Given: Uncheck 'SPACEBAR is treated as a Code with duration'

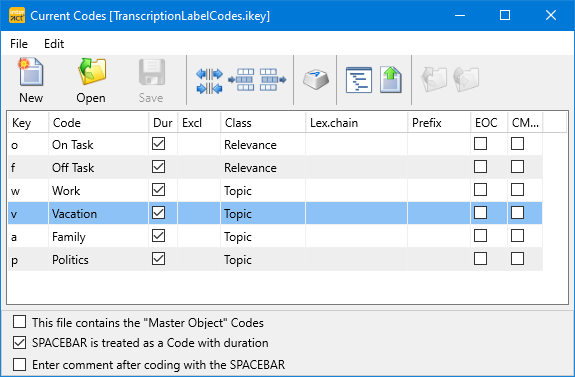Looking at the screenshot, I should (x=19, y=343).
